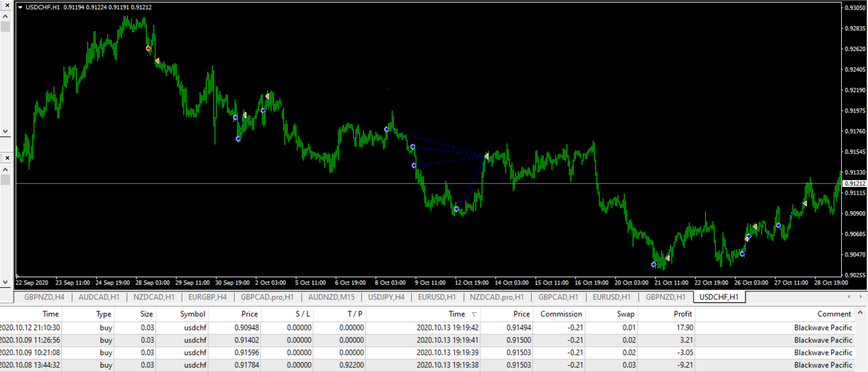Switch to the AUDCAD,H1 chart tab

coord(99,297)
